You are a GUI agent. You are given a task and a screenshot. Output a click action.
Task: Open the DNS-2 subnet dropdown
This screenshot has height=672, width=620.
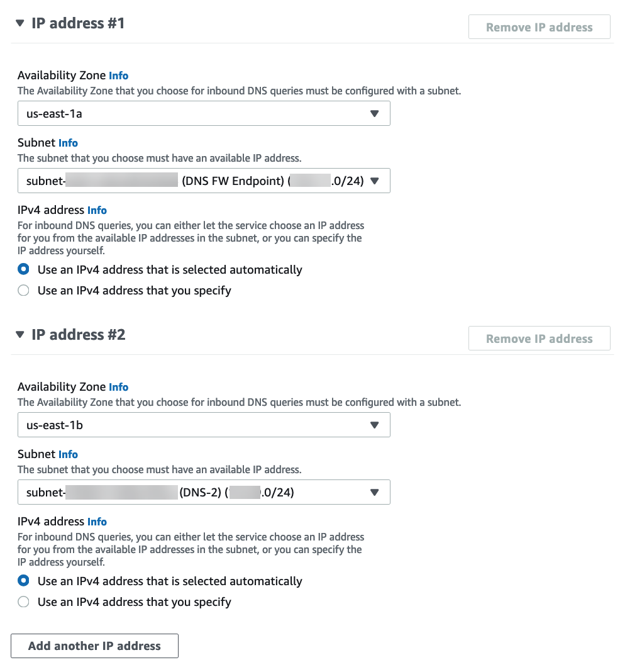point(204,493)
